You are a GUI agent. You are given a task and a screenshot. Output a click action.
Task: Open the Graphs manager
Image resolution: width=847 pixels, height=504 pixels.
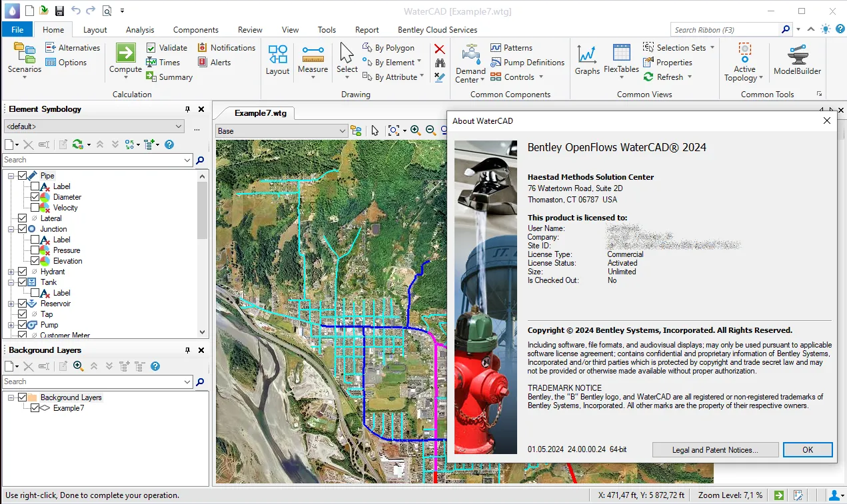[587, 60]
